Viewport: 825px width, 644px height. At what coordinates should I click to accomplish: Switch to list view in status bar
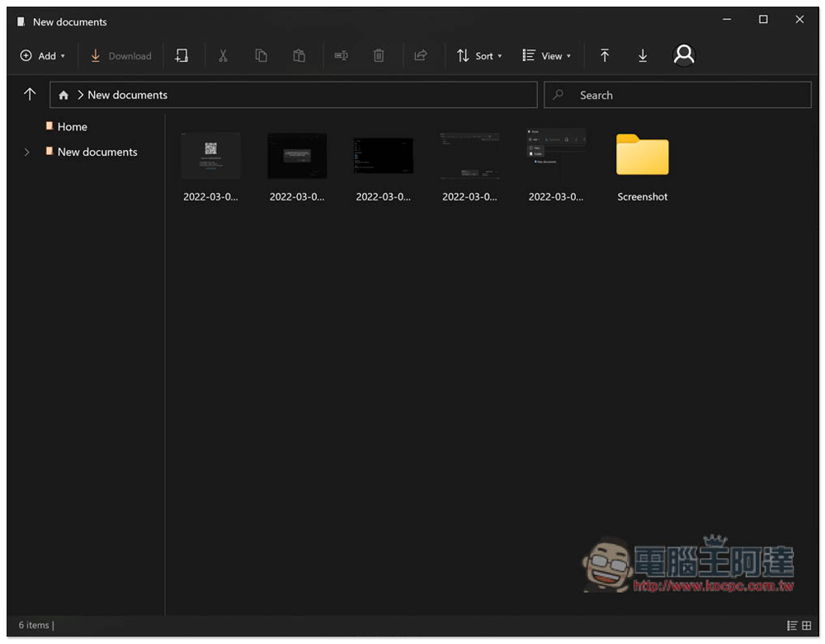coord(792,626)
